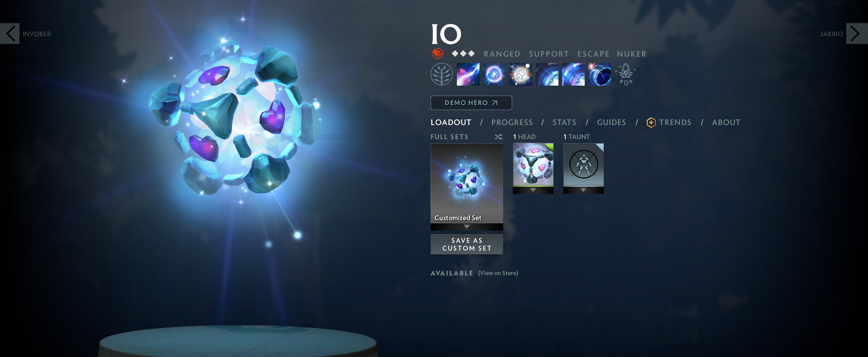868x357 pixels.
Task: Select the Spirits ability icon
Action: [494, 74]
